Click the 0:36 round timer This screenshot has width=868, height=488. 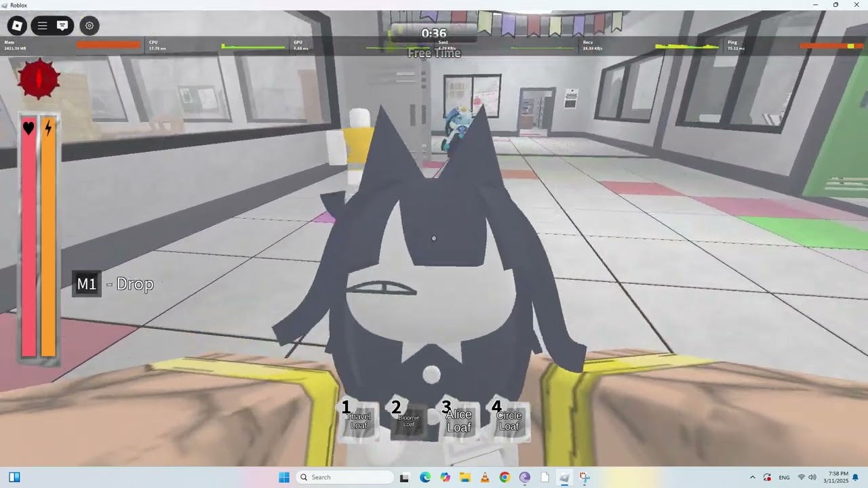tap(434, 33)
